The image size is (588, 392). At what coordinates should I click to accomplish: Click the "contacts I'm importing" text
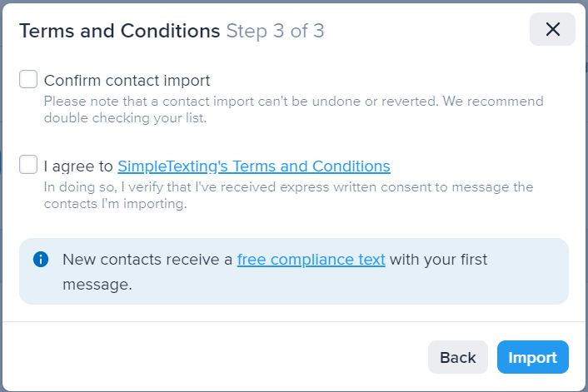coord(116,204)
